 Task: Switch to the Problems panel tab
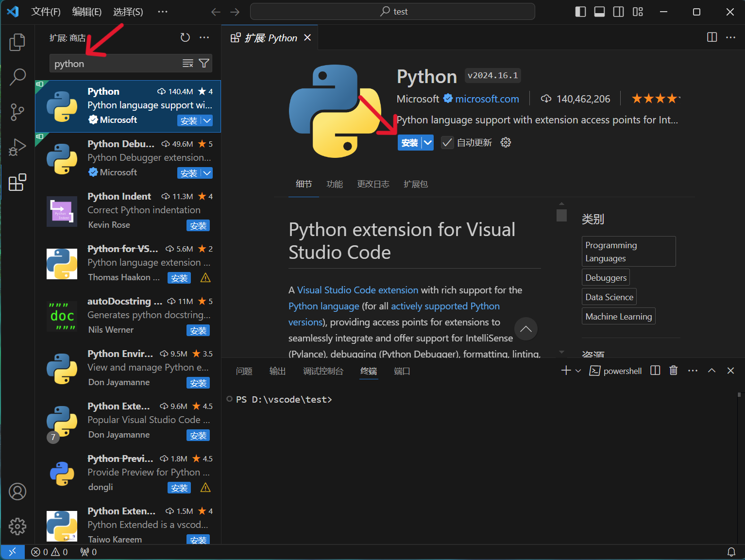pos(244,371)
